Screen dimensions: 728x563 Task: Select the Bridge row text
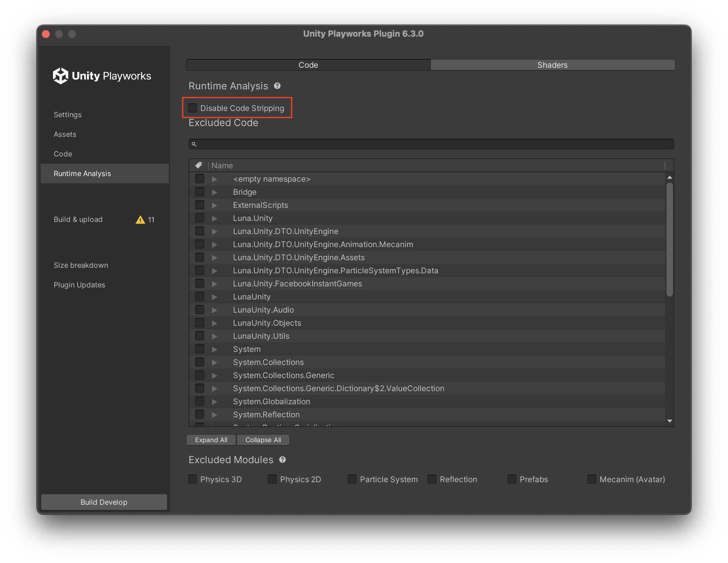pyautogui.click(x=245, y=192)
